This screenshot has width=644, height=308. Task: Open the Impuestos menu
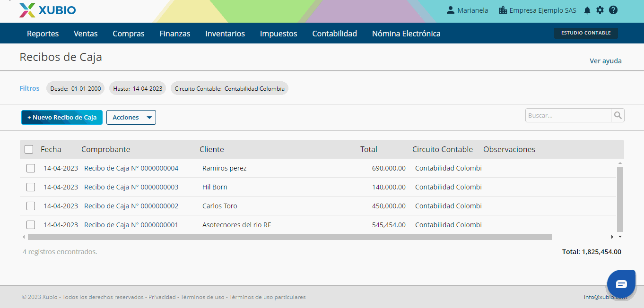tap(278, 34)
